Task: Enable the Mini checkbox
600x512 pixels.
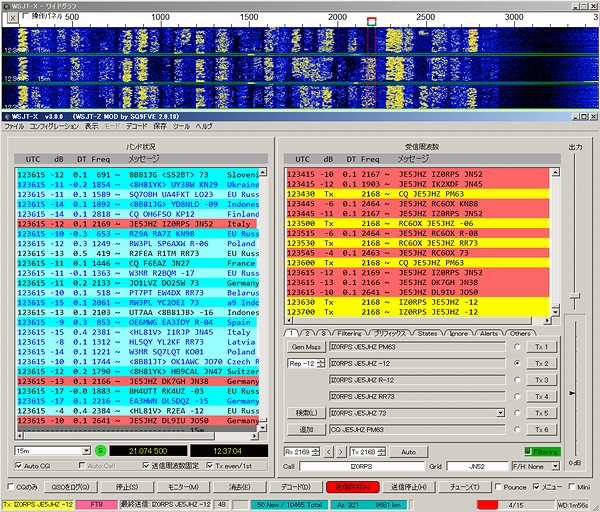Action: [572, 486]
